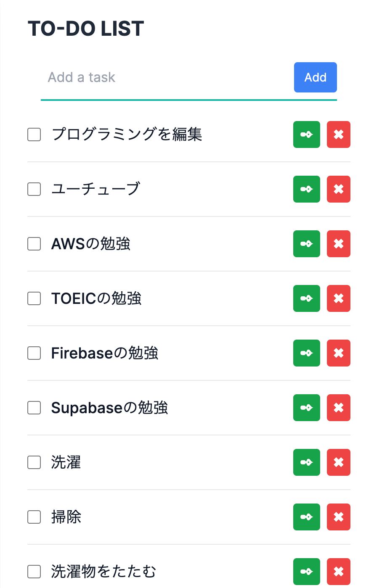Toggle the 洗濯物をたたむ checkbox
Image resolution: width=374 pixels, height=588 pixels.
click(x=34, y=572)
